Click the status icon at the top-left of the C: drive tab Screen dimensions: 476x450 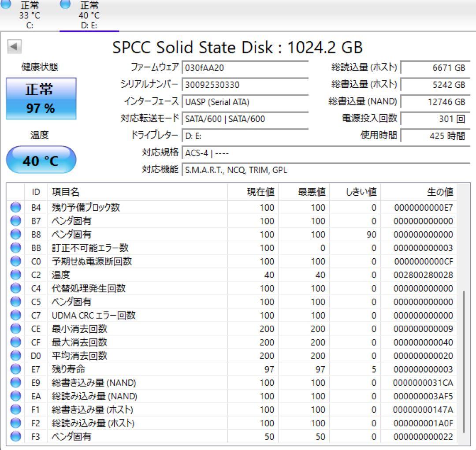click(x=5, y=4)
